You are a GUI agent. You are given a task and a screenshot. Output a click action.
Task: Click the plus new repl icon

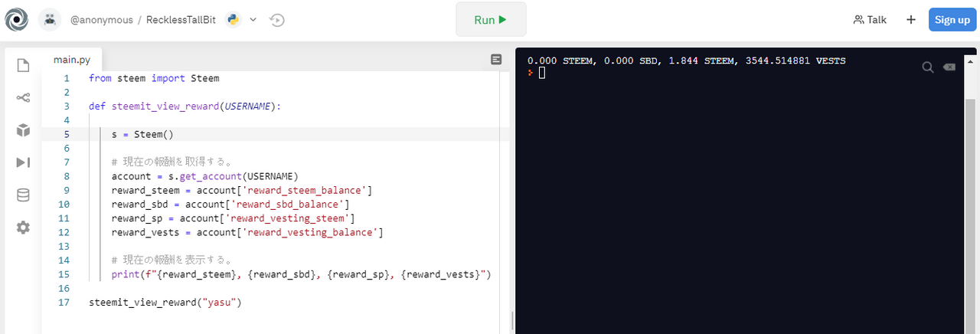911,20
